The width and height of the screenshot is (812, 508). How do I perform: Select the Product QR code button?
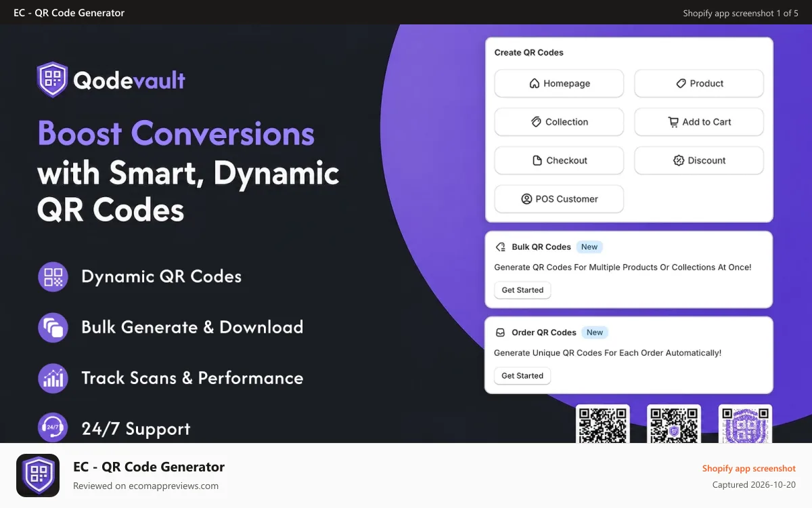[x=699, y=83]
